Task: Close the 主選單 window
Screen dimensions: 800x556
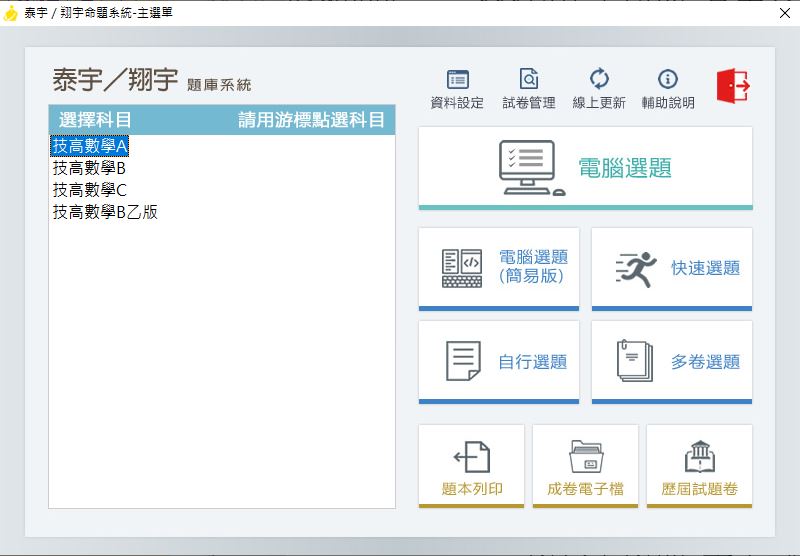Action: point(785,13)
